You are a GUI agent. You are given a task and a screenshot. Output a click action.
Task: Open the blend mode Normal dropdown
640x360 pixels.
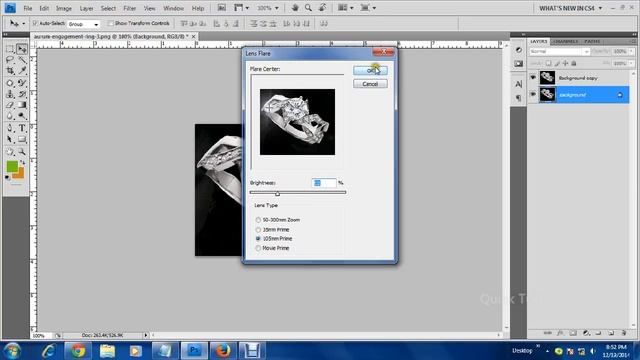pos(559,51)
